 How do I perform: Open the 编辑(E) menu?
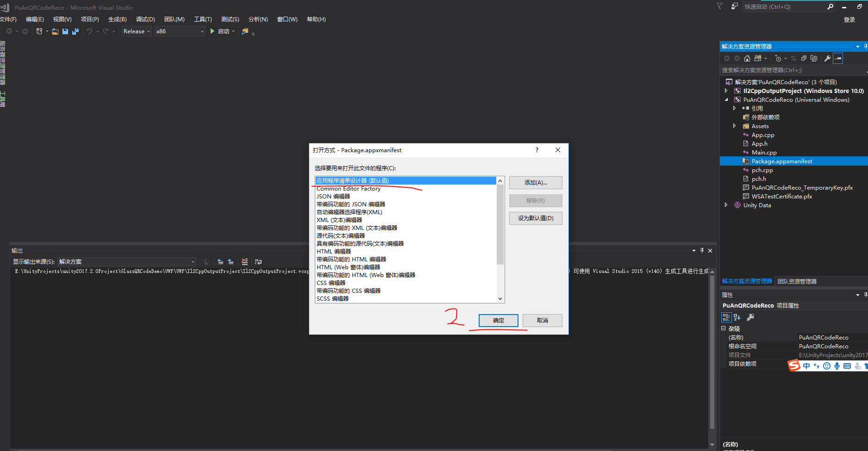[35, 19]
